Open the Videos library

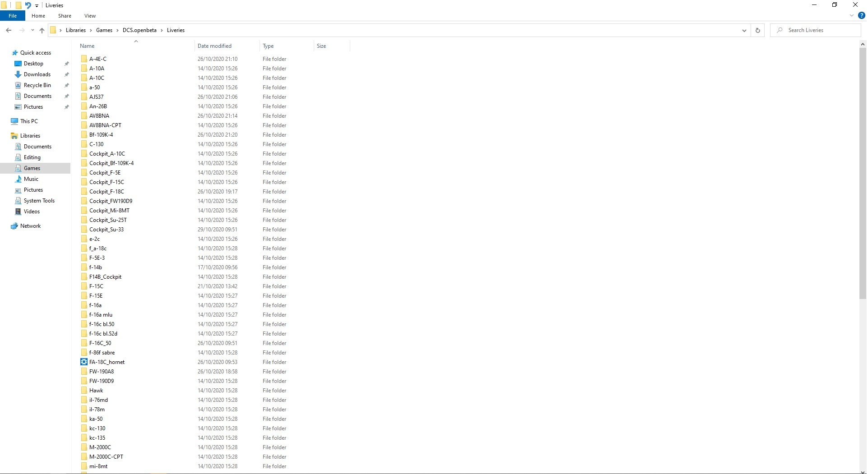(x=32, y=212)
